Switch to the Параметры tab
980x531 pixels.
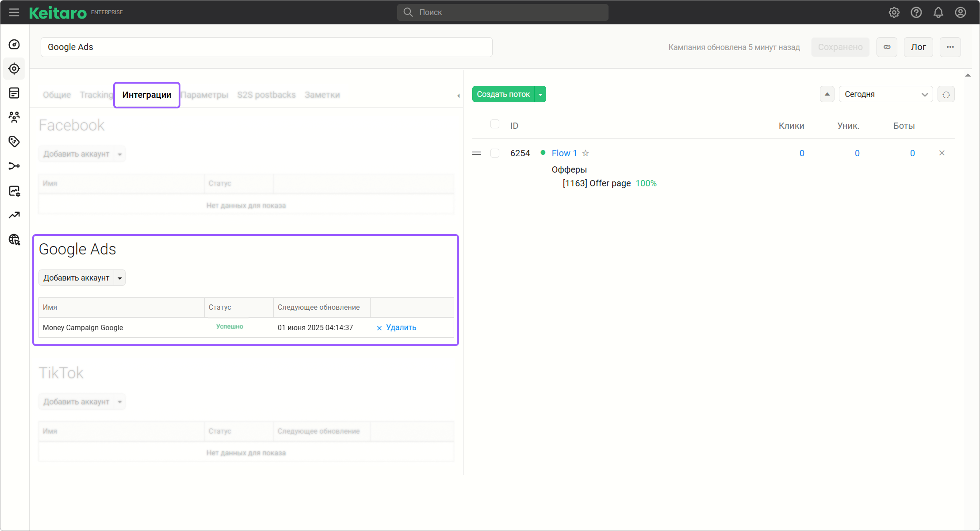pyautogui.click(x=205, y=95)
